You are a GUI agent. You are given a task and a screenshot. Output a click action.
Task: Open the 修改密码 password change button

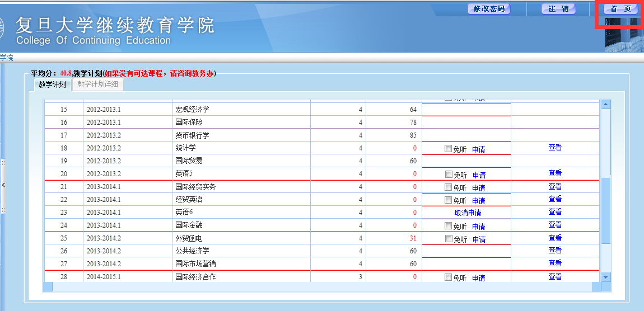pyautogui.click(x=488, y=9)
